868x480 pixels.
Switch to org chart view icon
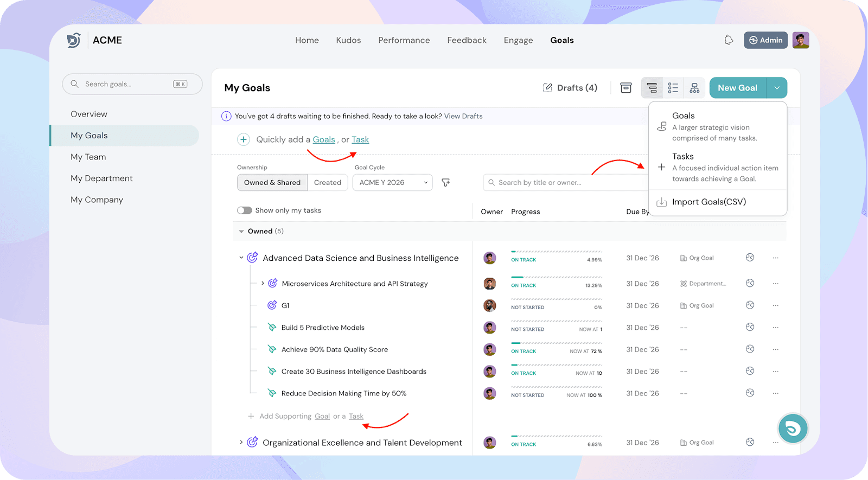point(694,88)
